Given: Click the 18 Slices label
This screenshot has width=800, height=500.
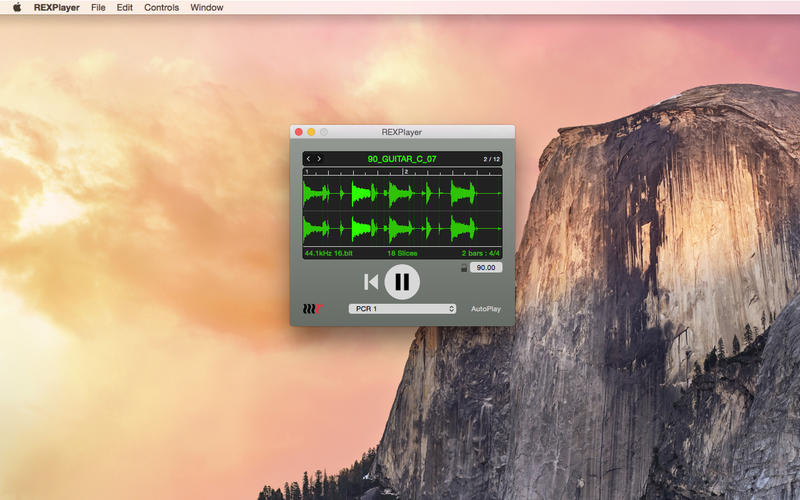Looking at the screenshot, I should (x=402, y=253).
